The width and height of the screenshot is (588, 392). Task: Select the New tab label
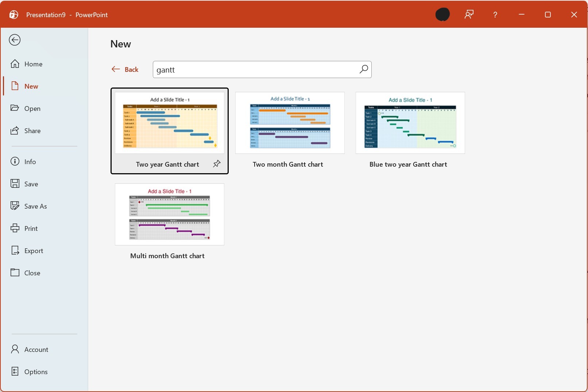(31, 86)
